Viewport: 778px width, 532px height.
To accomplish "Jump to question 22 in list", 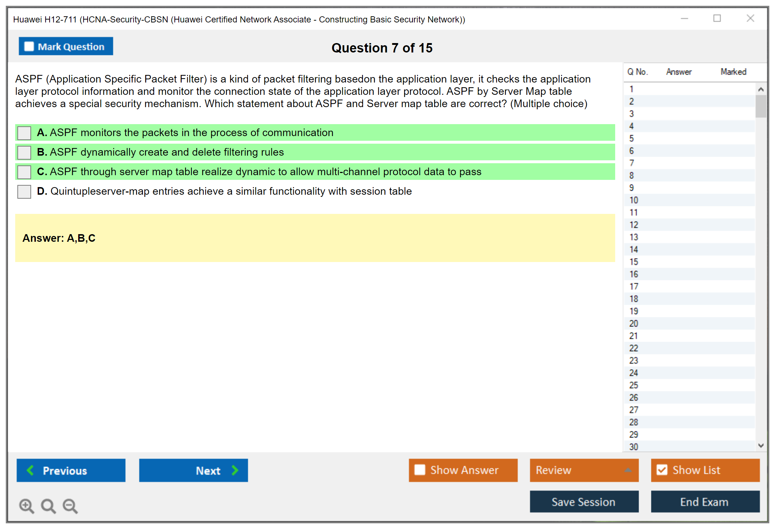I will [634, 348].
